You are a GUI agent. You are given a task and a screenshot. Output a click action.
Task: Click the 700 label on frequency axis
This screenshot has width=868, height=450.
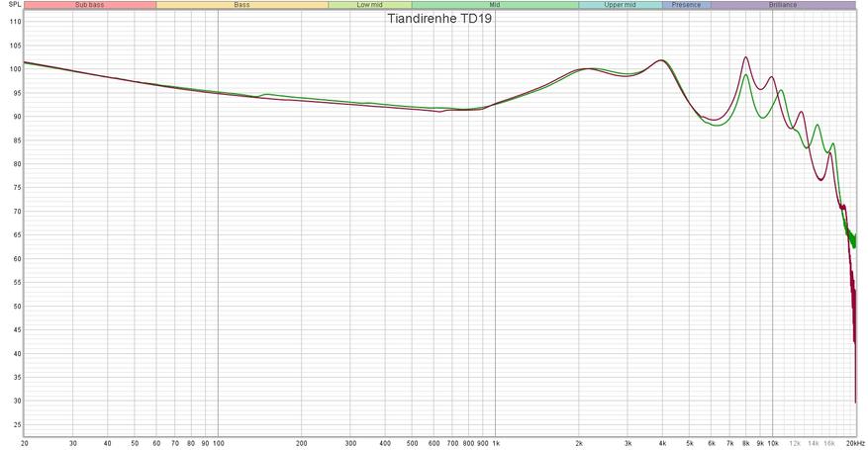tap(452, 443)
